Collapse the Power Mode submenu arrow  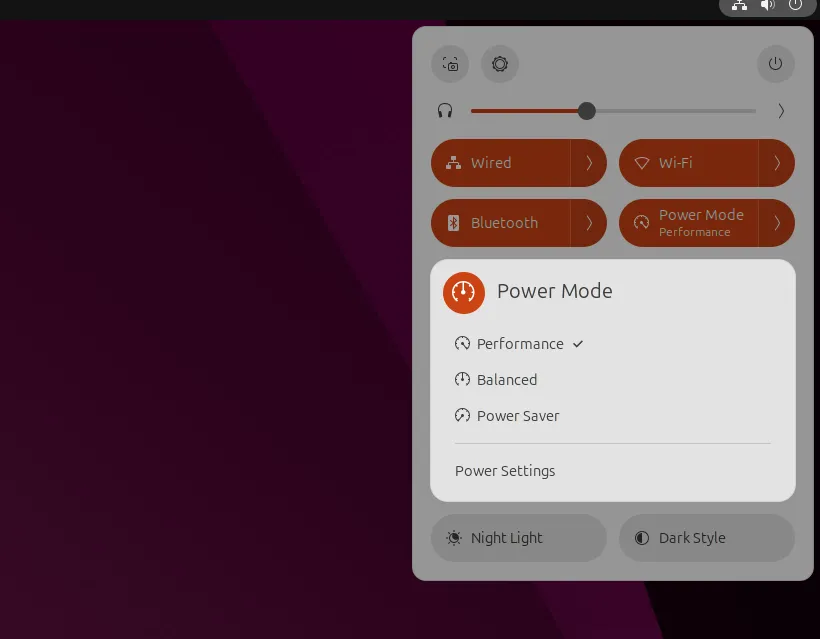(x=777, y=223)
